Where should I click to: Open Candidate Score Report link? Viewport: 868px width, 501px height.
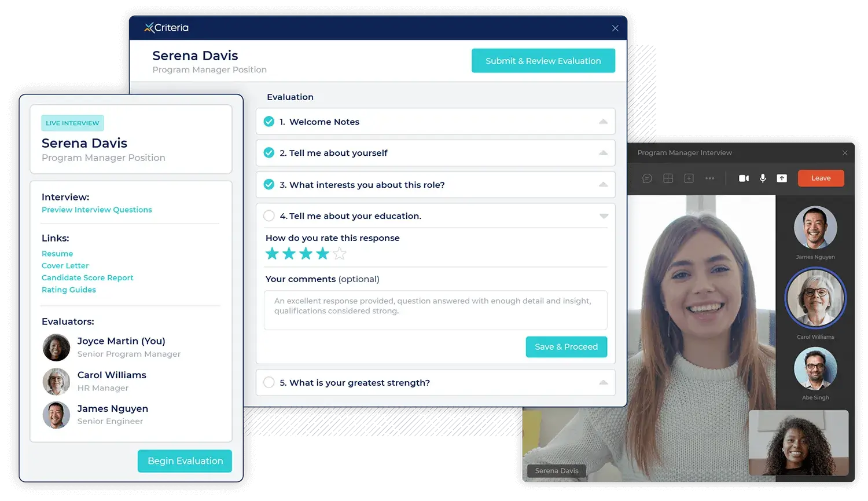[x=87, y=278]
